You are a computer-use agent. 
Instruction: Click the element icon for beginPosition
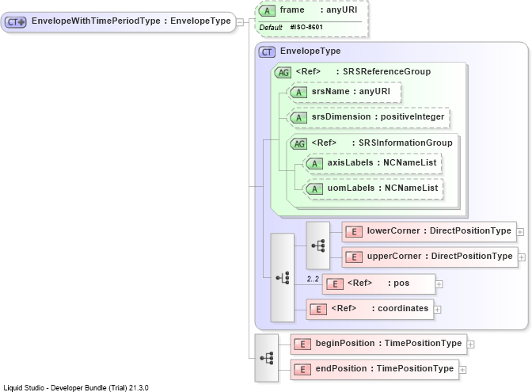click(302, 344)
